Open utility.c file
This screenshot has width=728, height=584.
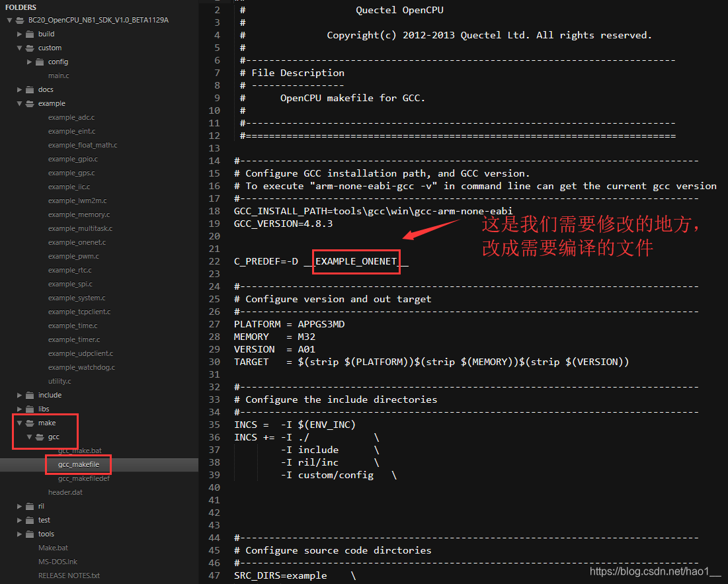click(x=60, y=382)
